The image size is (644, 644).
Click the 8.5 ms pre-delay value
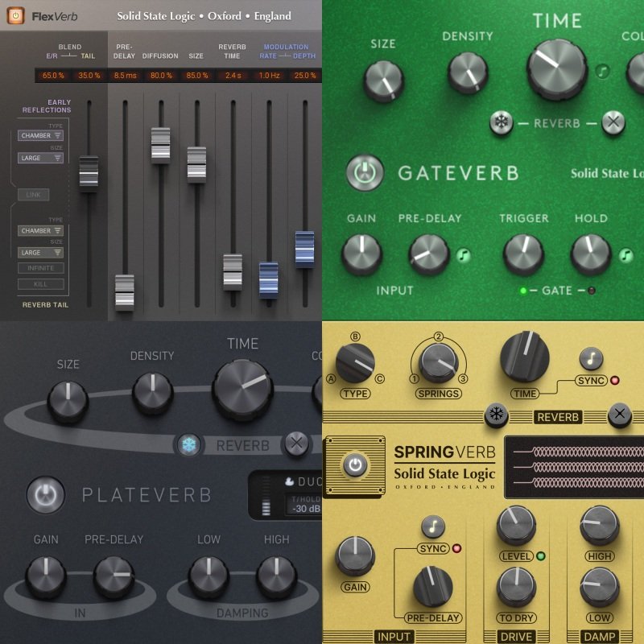(x=125, y=76)
